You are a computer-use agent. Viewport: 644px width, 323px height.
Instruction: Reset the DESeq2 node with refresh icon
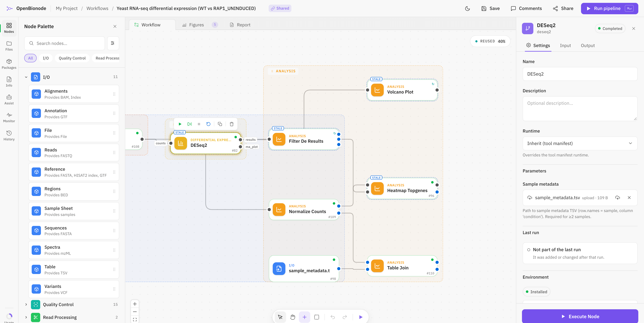point(208,124)
